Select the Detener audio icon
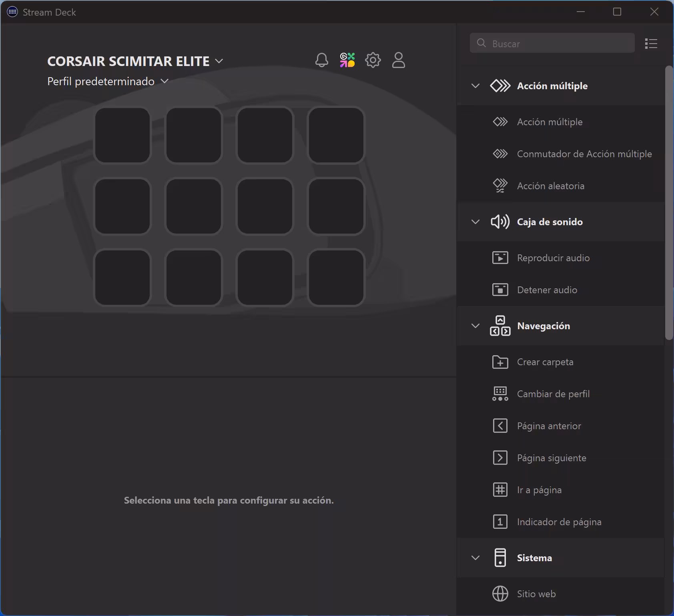This screenshot has width=674, height=616. click(x=500, y=290)
